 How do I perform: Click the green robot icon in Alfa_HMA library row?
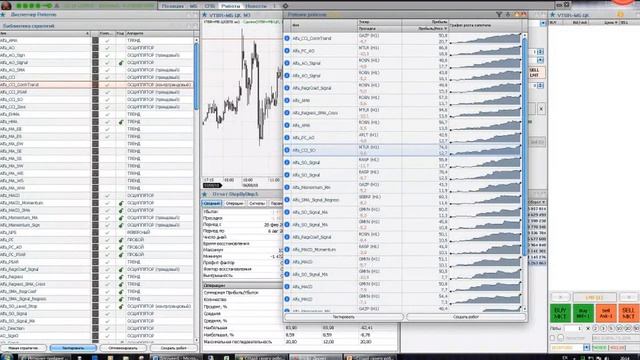(x=121, y=122)
